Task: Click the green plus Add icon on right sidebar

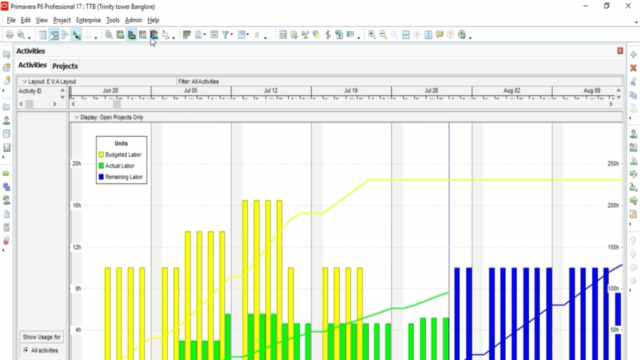Action: point(633,55)
